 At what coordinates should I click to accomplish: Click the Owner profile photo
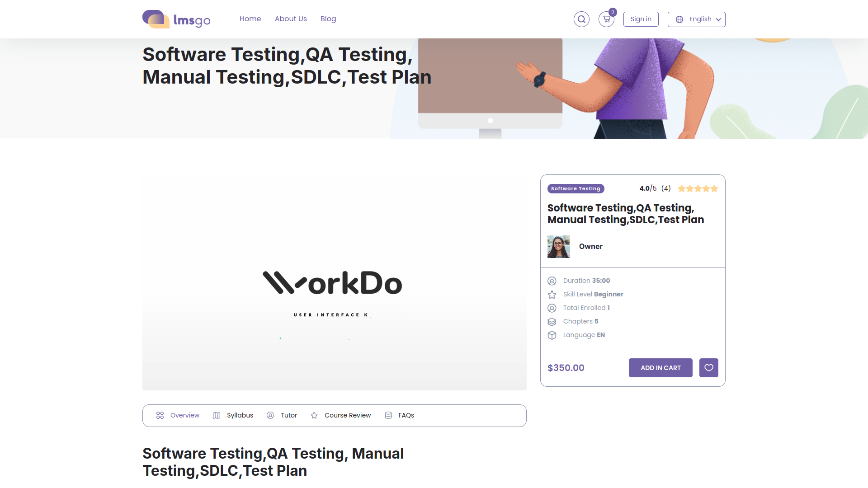(x=558, y=247)
